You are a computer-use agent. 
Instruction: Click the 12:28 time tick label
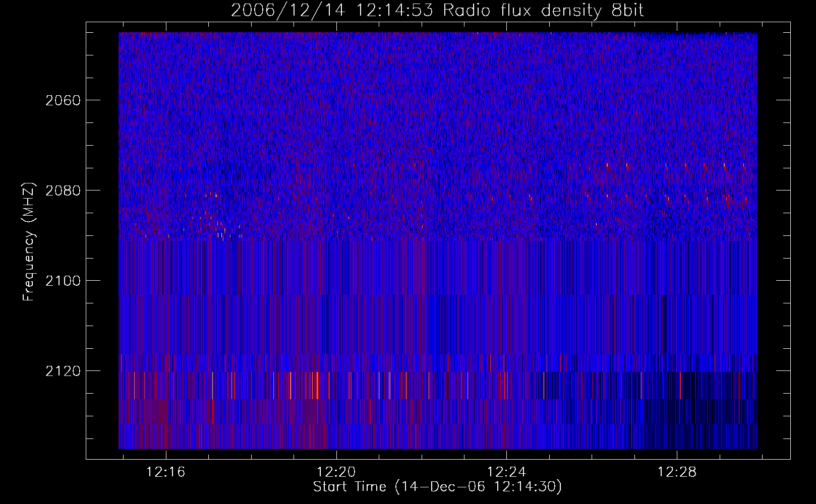(x=677, y=472)
